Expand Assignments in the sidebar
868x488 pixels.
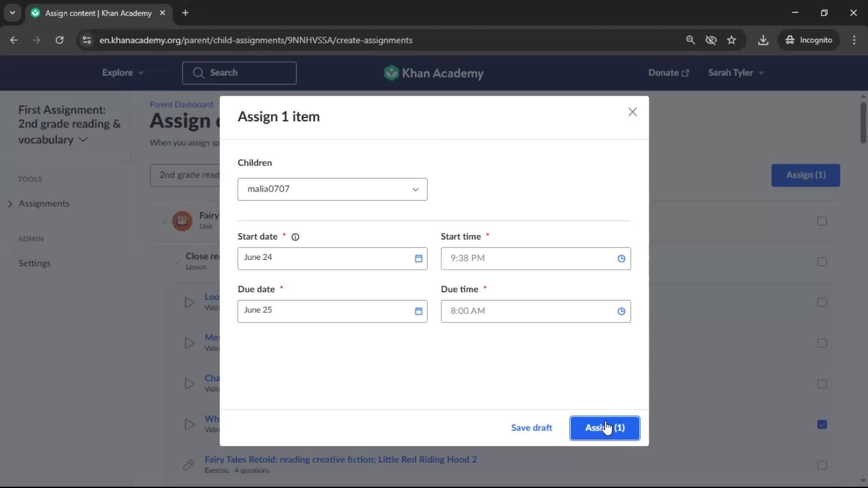click(x=44, y=204)
